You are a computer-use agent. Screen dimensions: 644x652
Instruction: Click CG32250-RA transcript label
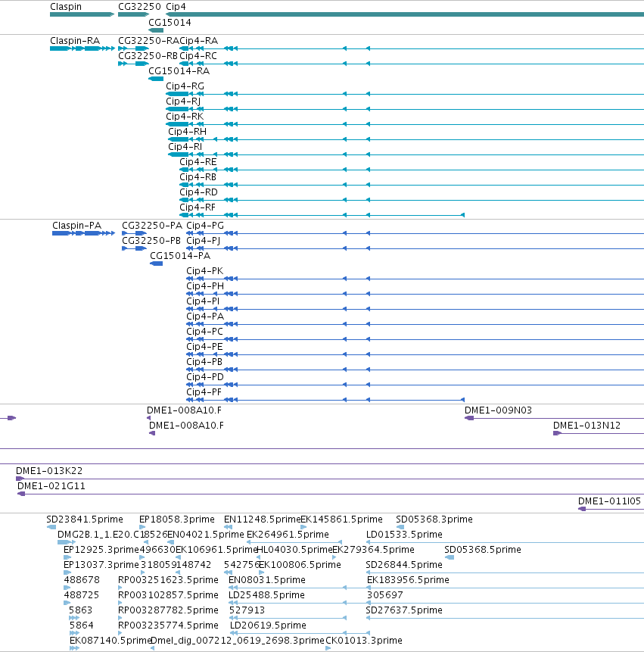click(x=149, y=41)
